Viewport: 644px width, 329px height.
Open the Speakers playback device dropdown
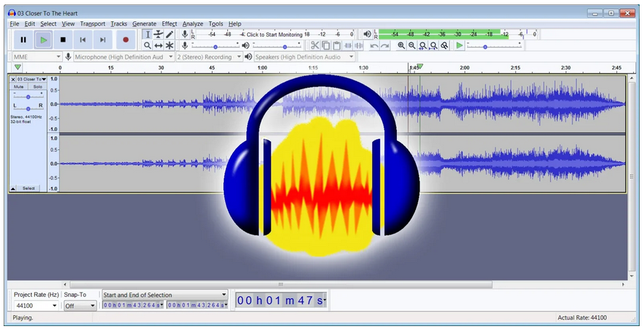pyautogui.click(x=304, y=57)
